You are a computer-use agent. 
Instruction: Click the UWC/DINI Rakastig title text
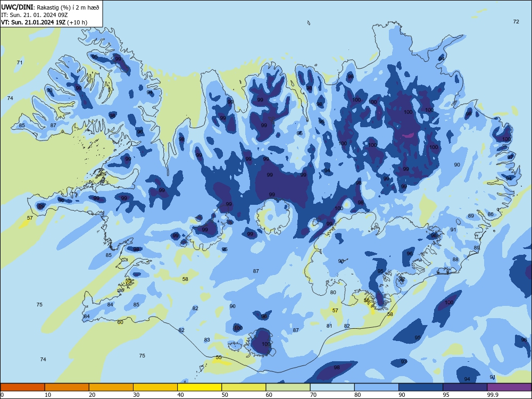click(x=50, y=7)
